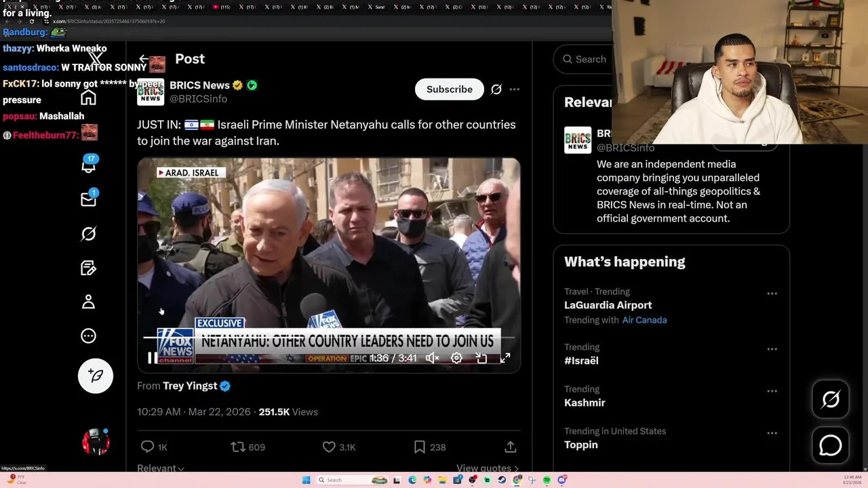Go back with the Post arrow

[x=143, y=59]
